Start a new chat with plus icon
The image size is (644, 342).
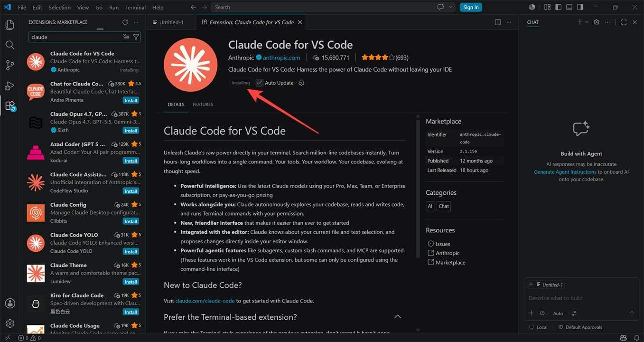click(579, 22)
